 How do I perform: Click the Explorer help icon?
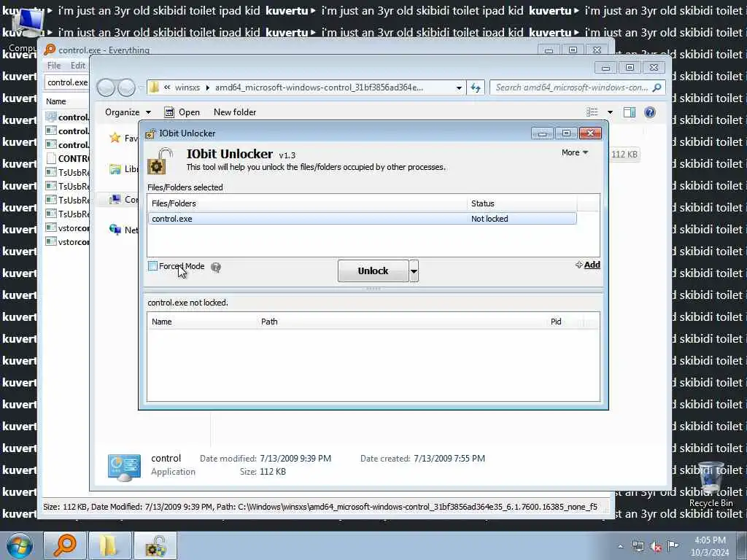pos(650,112)
